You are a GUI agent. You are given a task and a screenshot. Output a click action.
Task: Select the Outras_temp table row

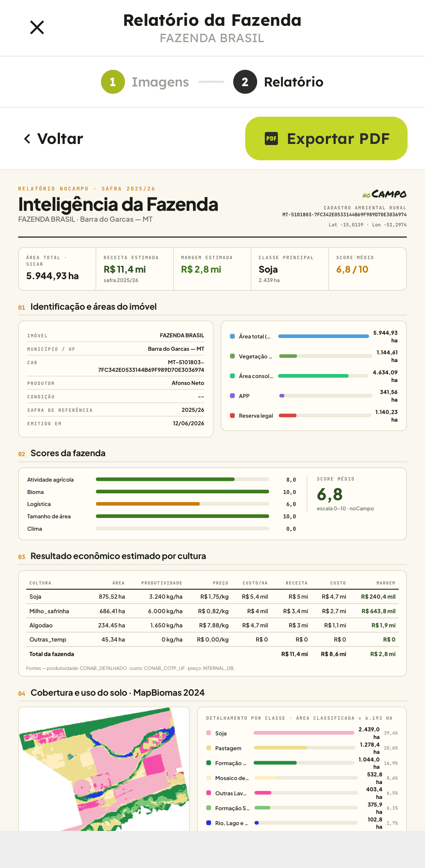tap(212, 639)
